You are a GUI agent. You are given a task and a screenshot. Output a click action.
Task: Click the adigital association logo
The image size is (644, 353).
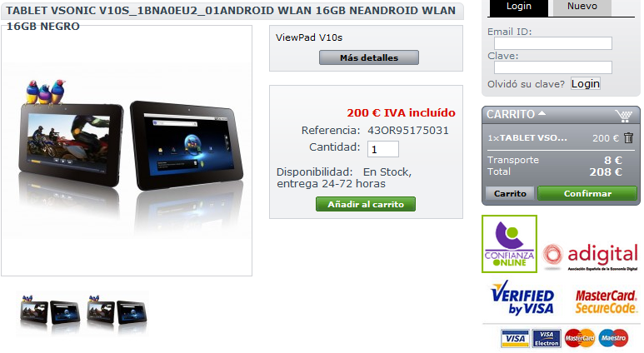tap(590, 256)
